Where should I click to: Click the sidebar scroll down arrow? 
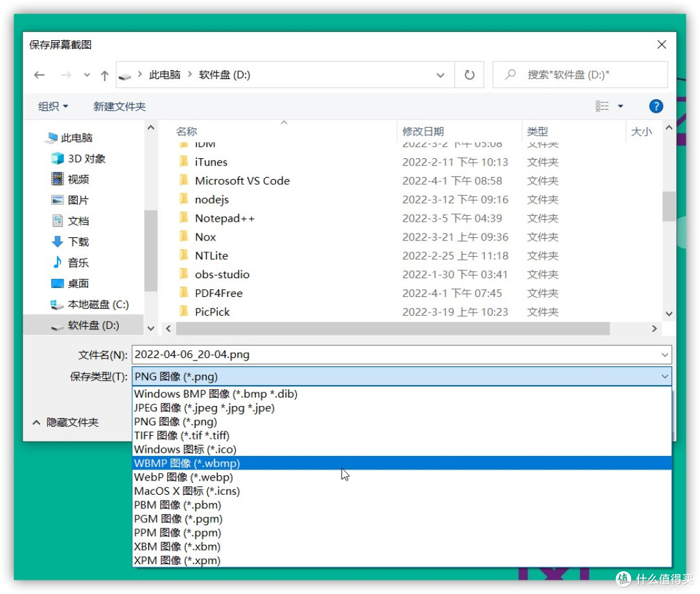(151, 328)
